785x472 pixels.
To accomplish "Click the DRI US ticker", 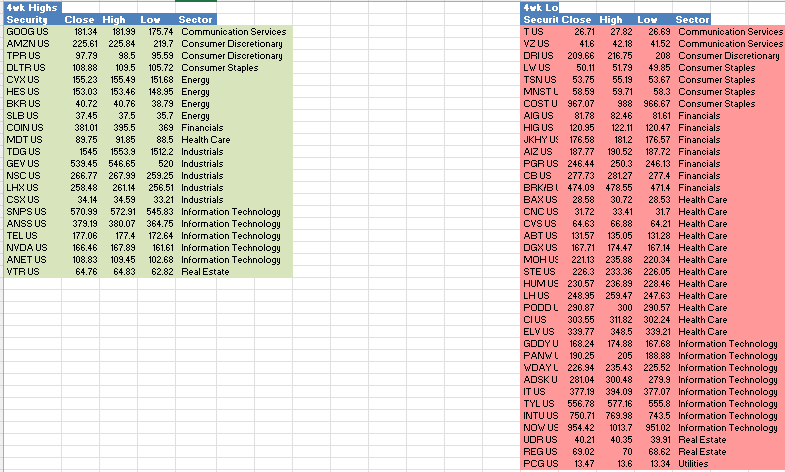I will tap(540, 56).
